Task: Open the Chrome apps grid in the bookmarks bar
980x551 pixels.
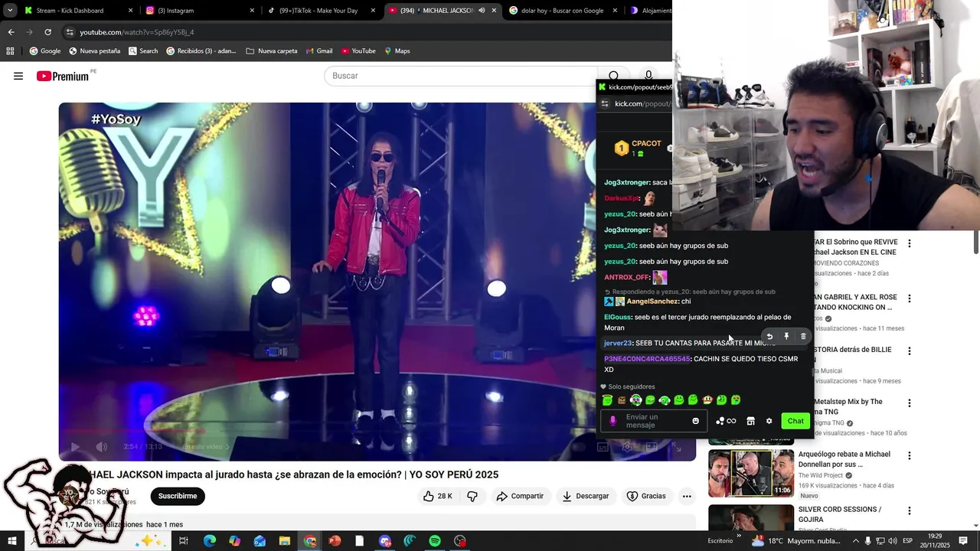Action: tap(10, 51)
